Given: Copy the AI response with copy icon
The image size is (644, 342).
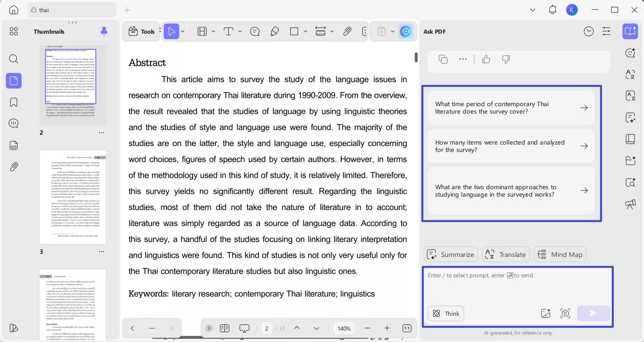Looking at the screenshot, I should (x=443, y=59).
